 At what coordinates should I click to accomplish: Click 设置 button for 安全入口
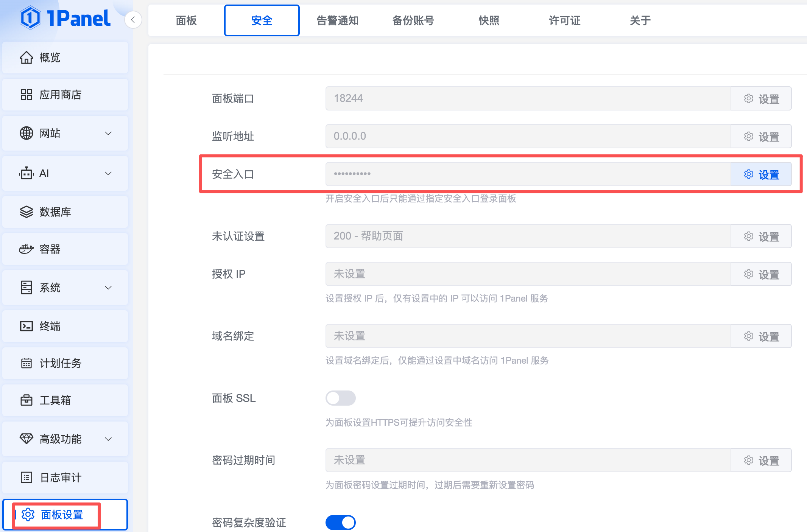click(761, 174)
